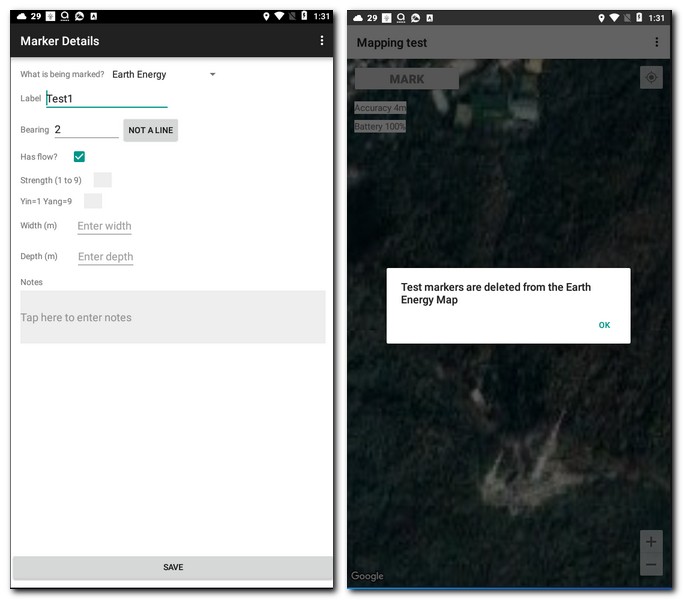684x600 pixels.
Task: Uncheck the Has flow? checkbox
Action: click(x=79, y=157)
